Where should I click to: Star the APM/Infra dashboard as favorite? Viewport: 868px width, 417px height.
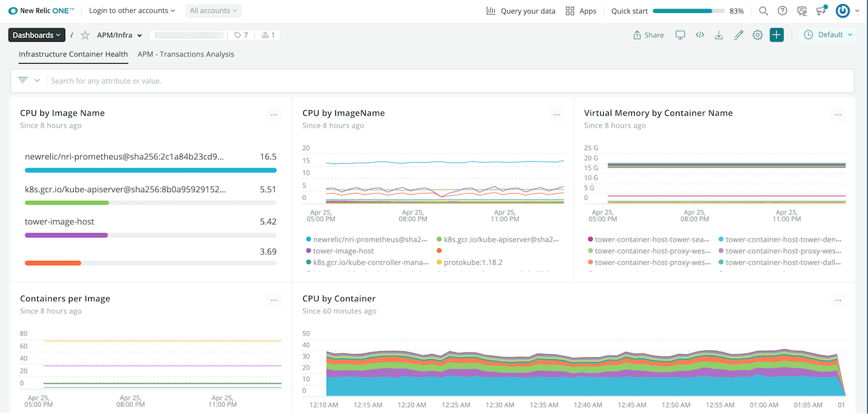[x=84, y=35]
